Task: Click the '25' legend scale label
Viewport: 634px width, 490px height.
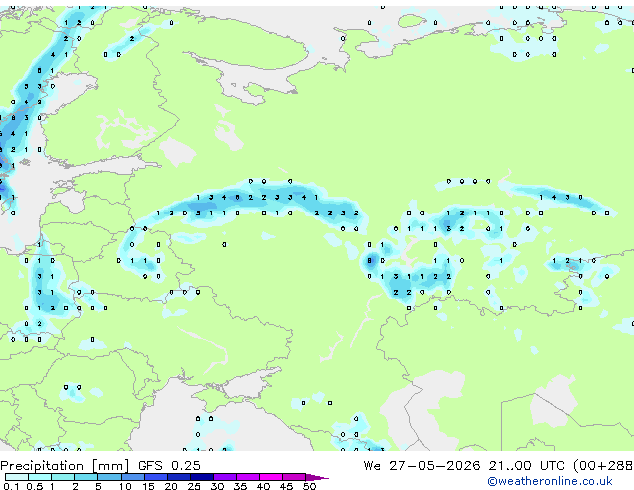Action: (194, 486)
